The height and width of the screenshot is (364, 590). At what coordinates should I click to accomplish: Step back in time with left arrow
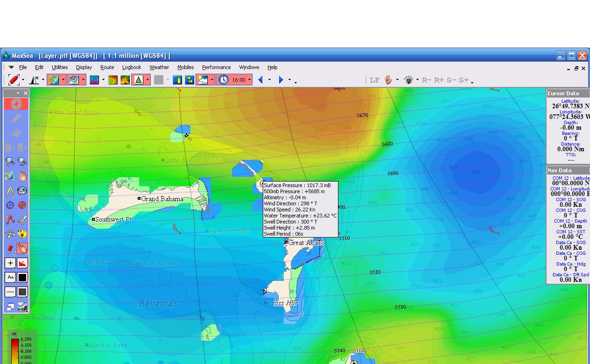tap(260, 80)
